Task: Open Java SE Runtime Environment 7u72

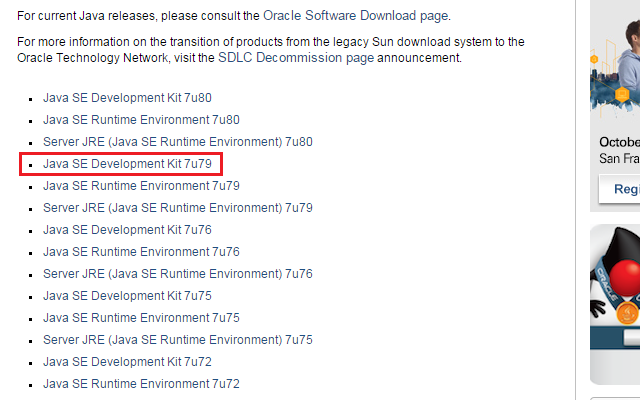Action: click(141, 384)
